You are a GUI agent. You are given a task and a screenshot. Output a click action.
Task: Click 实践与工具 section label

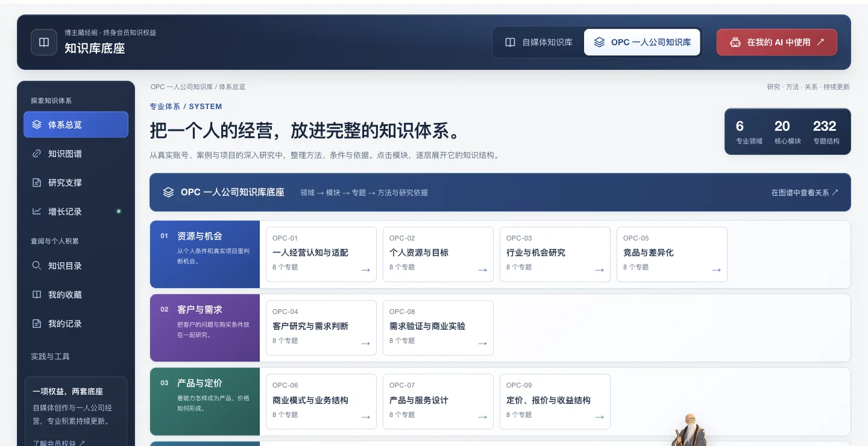tap(51, 356)
